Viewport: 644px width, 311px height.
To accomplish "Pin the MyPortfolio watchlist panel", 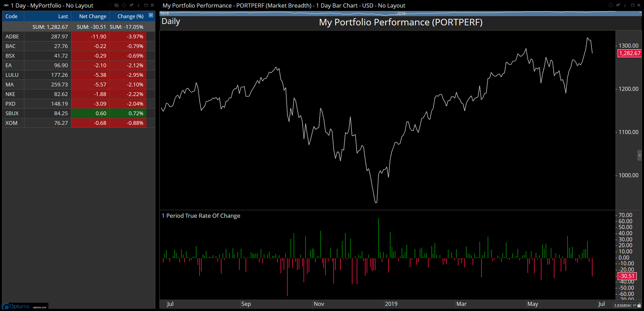I will (x=131, y=5).
